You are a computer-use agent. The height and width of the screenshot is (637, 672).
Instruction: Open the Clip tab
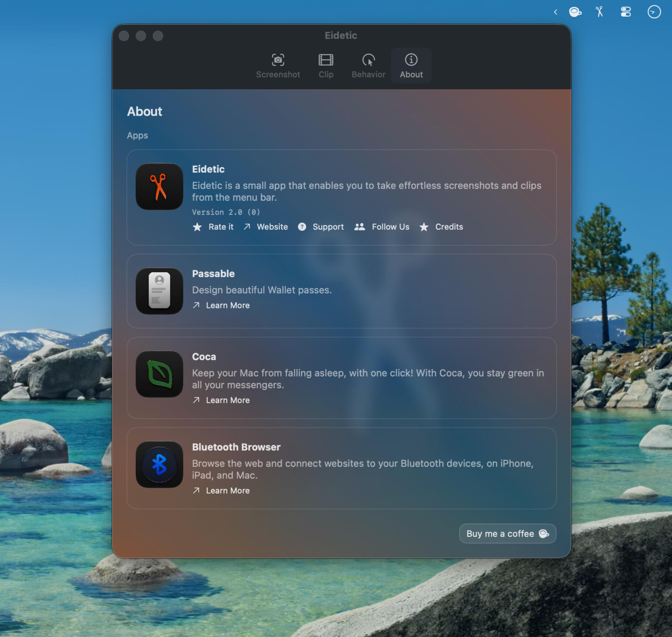[x=326, y=66]
